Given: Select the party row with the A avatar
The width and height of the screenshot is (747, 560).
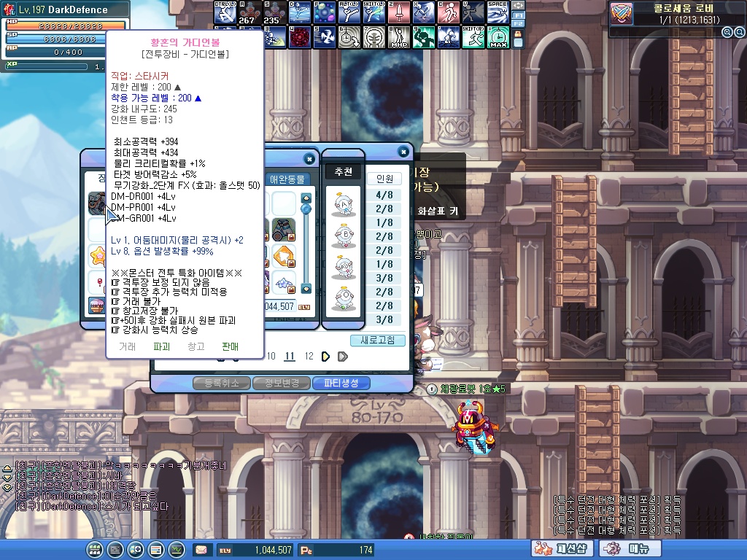Looking at the screenshot, I should pyautogui.click(x=344, y=204).
